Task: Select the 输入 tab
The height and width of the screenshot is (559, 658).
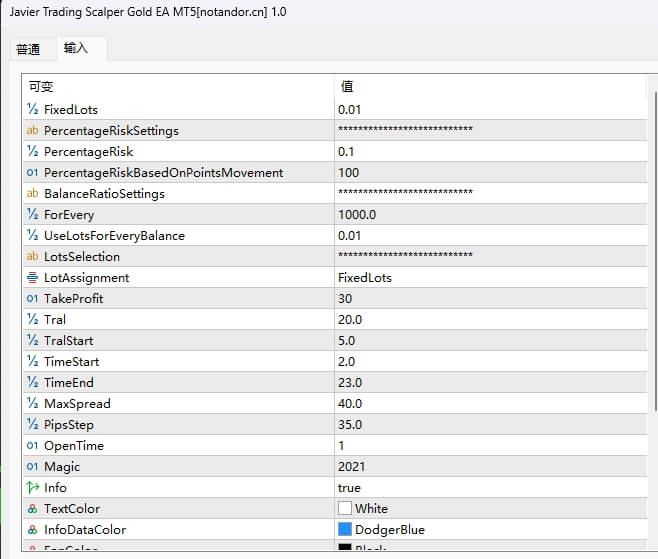Action: click(76, 48)
